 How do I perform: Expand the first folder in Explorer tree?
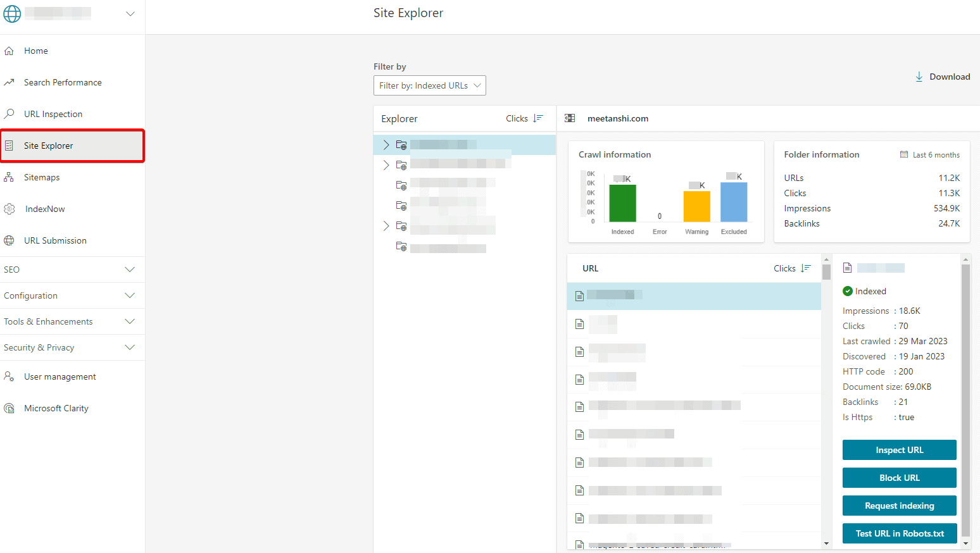coord(386,145)
